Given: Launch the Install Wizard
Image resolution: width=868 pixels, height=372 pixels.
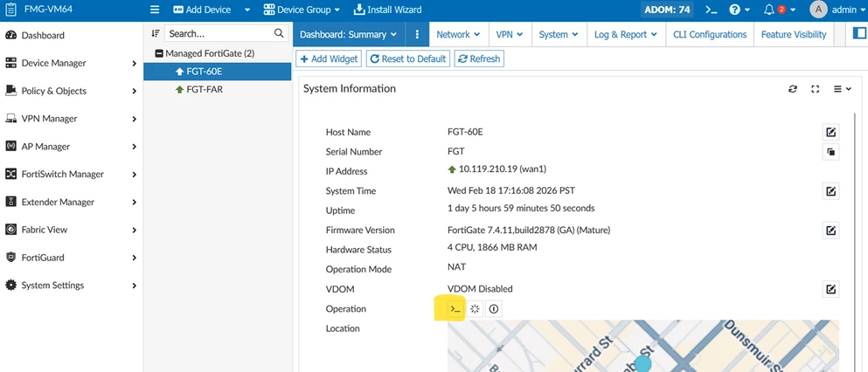Looking at the screenshot, I should (x=387, y=10).
